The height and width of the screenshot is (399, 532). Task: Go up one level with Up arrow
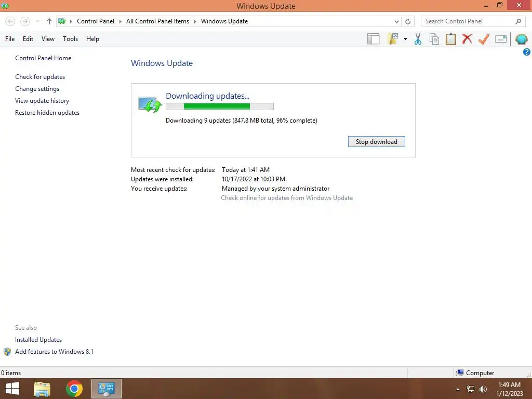(x=49, y=21)
